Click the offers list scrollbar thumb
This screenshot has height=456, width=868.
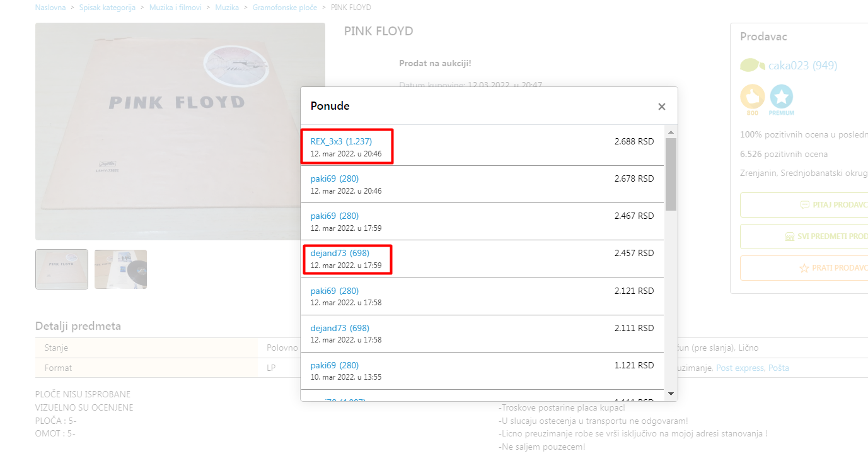coord(671,173)
